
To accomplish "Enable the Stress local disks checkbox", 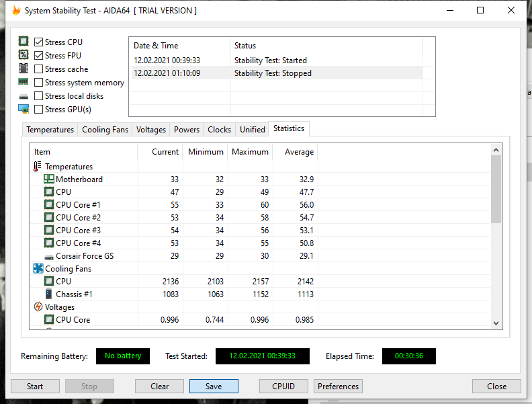I will click(39, 96).
